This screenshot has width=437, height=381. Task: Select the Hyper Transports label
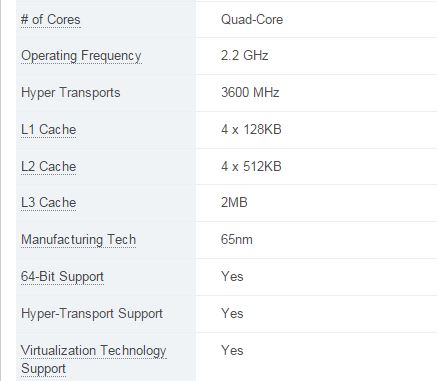71,93
